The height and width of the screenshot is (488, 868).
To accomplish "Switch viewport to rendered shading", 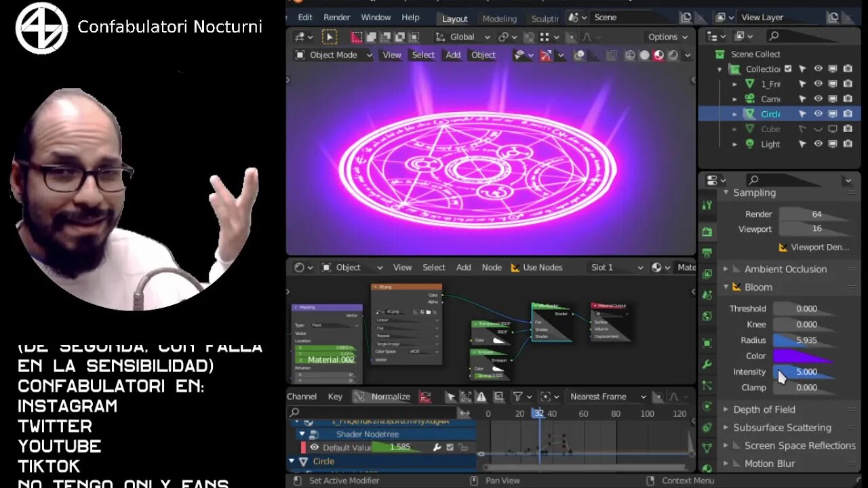I will point(673,56).
